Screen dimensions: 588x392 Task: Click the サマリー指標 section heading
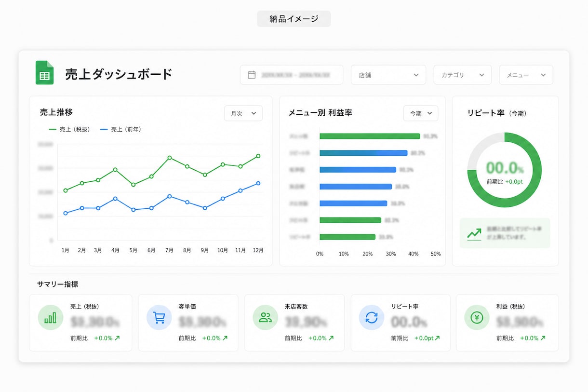click(57, 284)
